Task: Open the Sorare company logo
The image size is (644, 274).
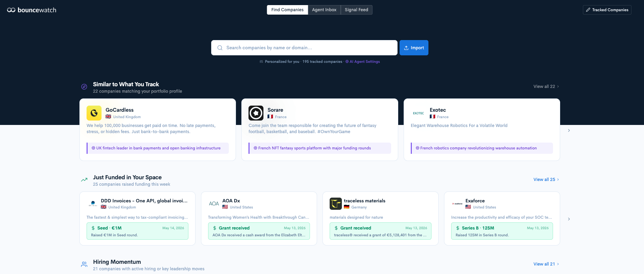Action: coord(256,113)
